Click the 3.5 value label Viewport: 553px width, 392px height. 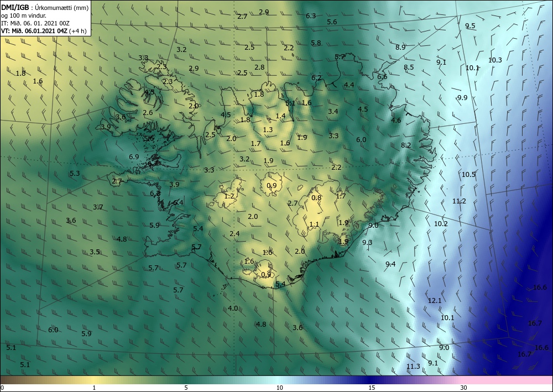95,252
